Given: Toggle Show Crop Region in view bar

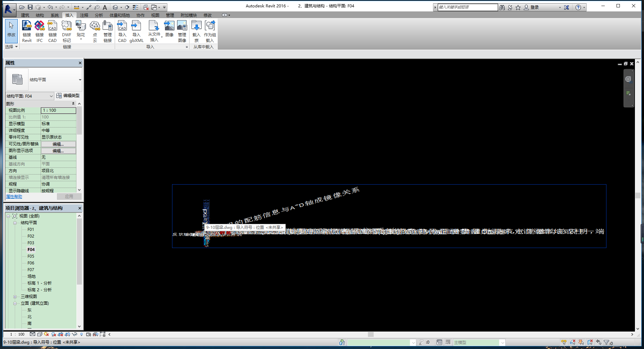Looking at the screenshot, I should 68,334.
